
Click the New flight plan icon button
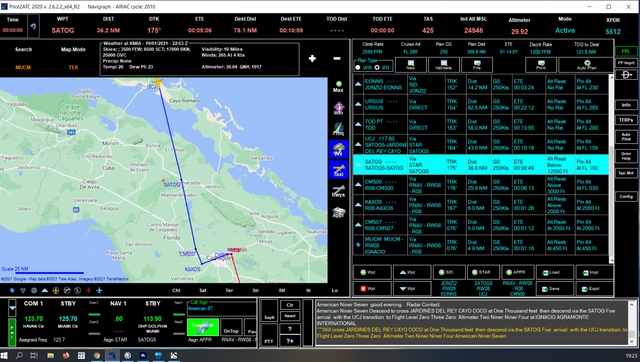(x=411, y=64)
